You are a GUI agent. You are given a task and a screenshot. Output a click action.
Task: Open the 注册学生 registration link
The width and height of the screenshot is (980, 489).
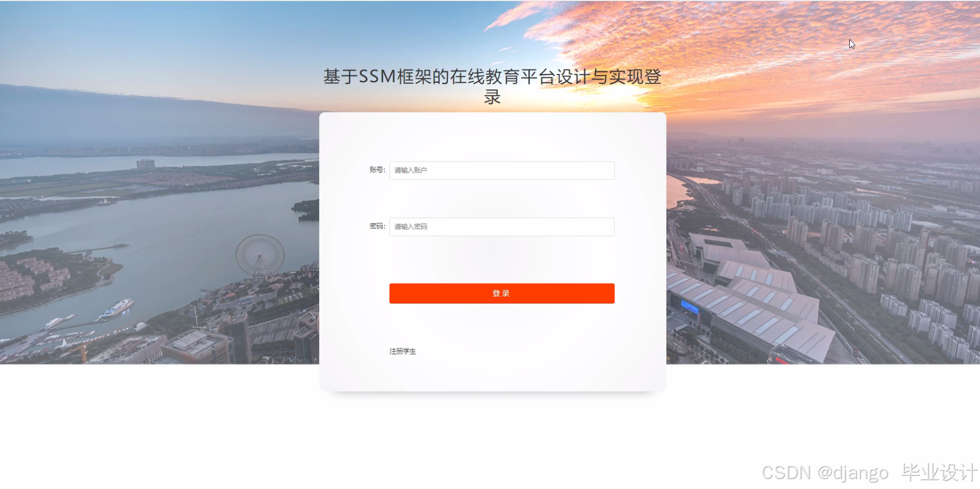tap(403, 352)
